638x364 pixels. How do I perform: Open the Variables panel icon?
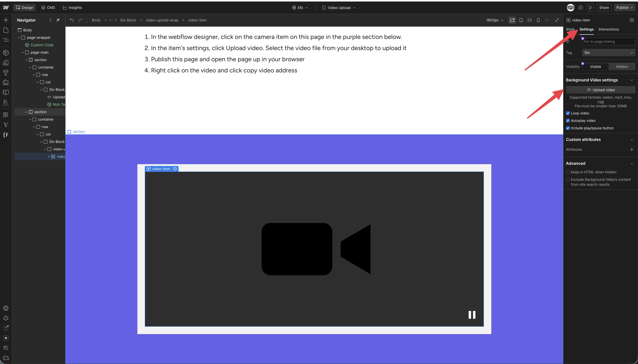pyautogui.click(x=6, y=62)
